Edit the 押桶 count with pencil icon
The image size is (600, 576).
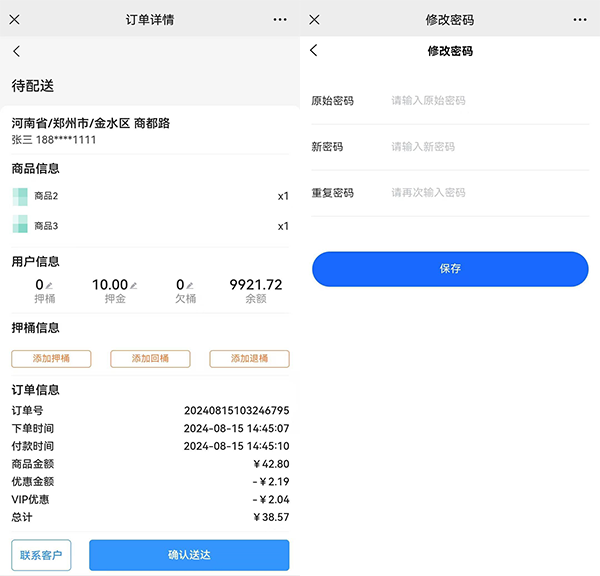click(x=50, y=286)
